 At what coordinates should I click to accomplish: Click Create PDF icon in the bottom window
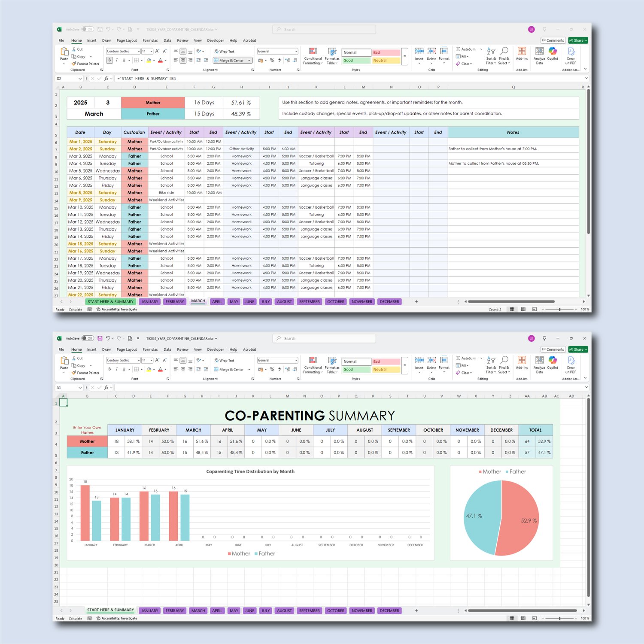tap(571, 360)
